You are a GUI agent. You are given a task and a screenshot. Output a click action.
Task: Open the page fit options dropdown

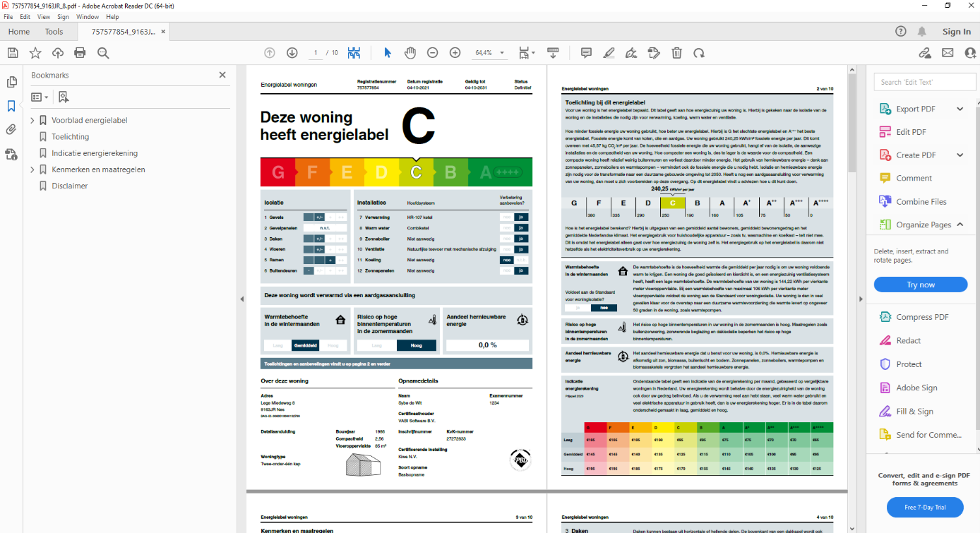[x=525, y=53]
